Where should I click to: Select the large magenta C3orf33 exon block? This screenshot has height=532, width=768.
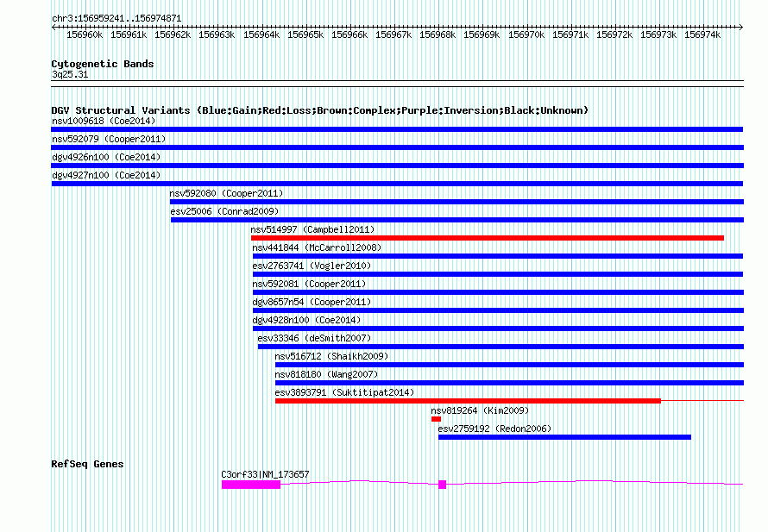(250, 485)
